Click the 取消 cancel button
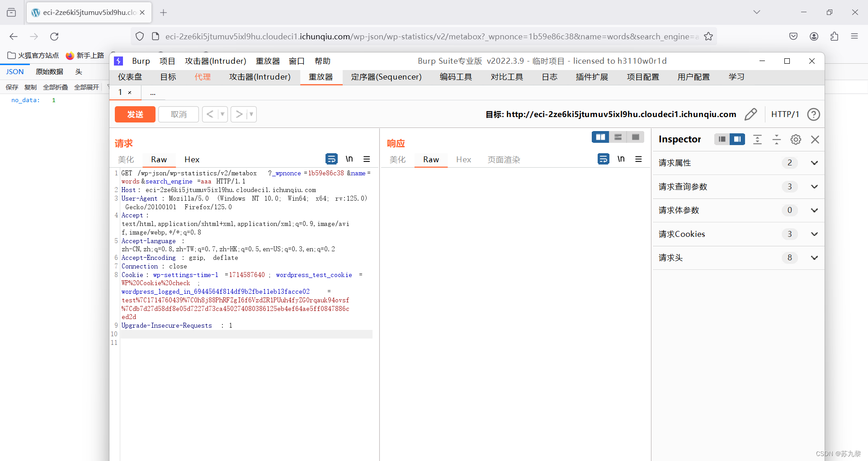This screenshot has height=461, width=868. pyautogui.click(x=179, y=114)
